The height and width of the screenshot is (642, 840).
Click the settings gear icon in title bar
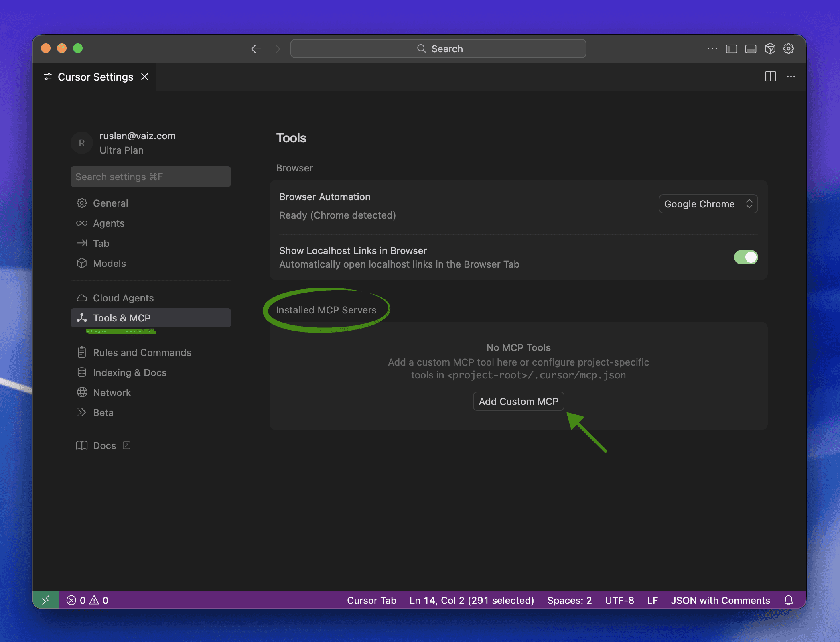coord(789,49)
